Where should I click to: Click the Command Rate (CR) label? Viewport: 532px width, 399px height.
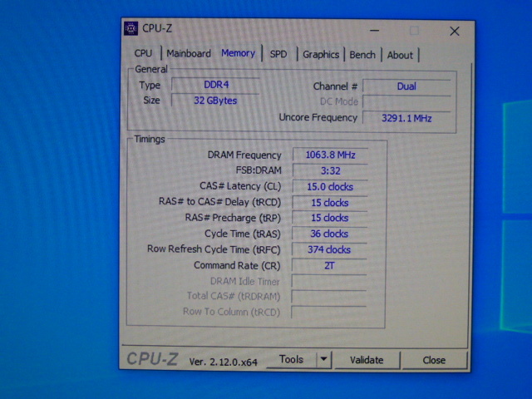click(237, 265)
